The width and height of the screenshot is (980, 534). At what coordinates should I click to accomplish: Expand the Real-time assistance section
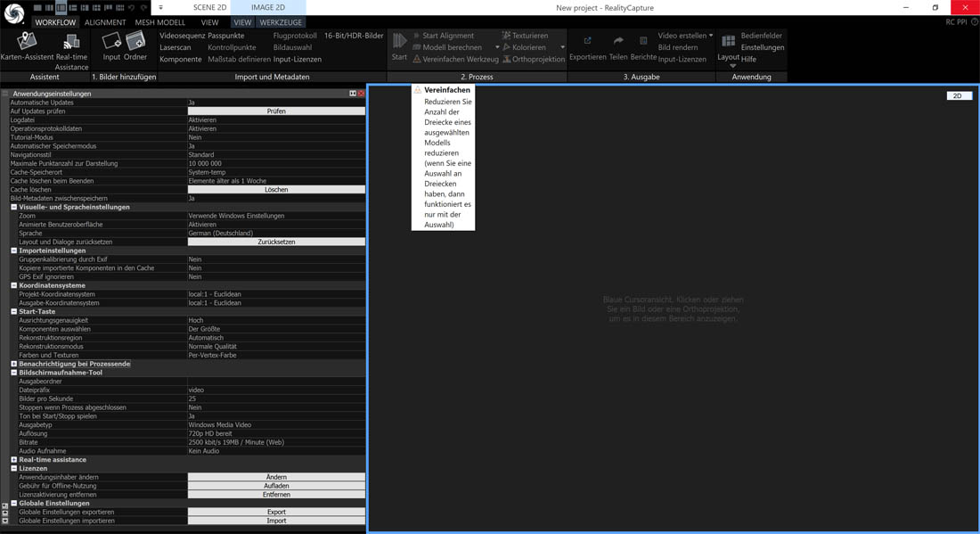click(13, 460)
